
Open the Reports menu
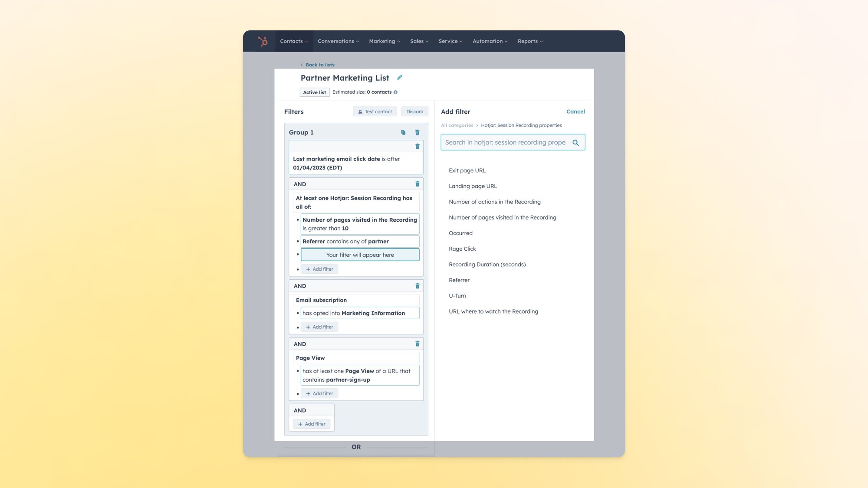[x=530, y=41]
